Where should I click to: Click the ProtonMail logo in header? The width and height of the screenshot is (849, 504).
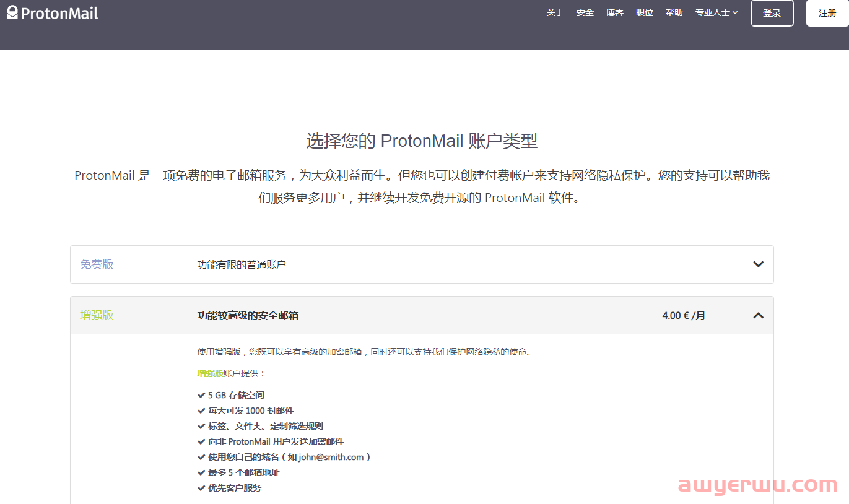53,12
